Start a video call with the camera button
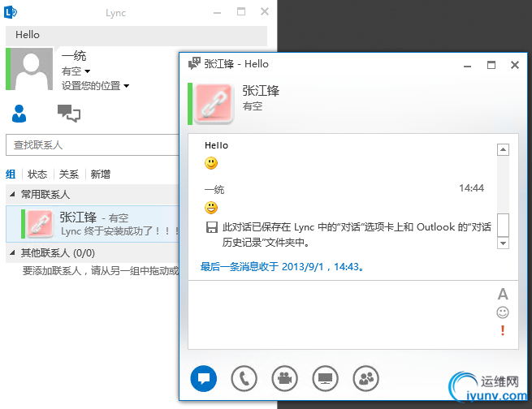Viewport: 532px width, 409px height. click(284, 378)
